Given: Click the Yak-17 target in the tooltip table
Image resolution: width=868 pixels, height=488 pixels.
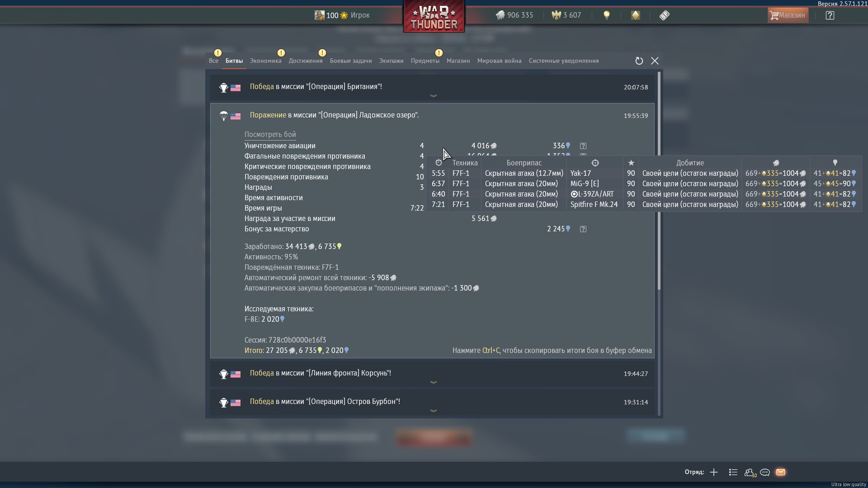Looking at the screenshot, I should click(x=580, y=174).
